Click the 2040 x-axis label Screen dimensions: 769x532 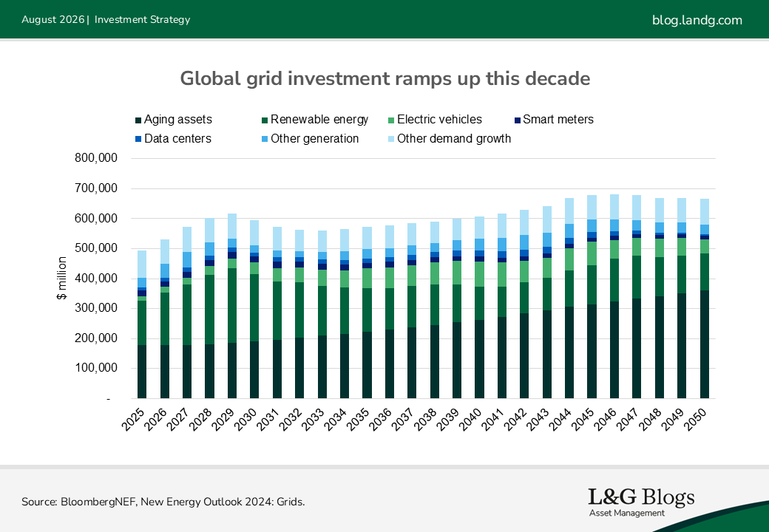point(470,420)
